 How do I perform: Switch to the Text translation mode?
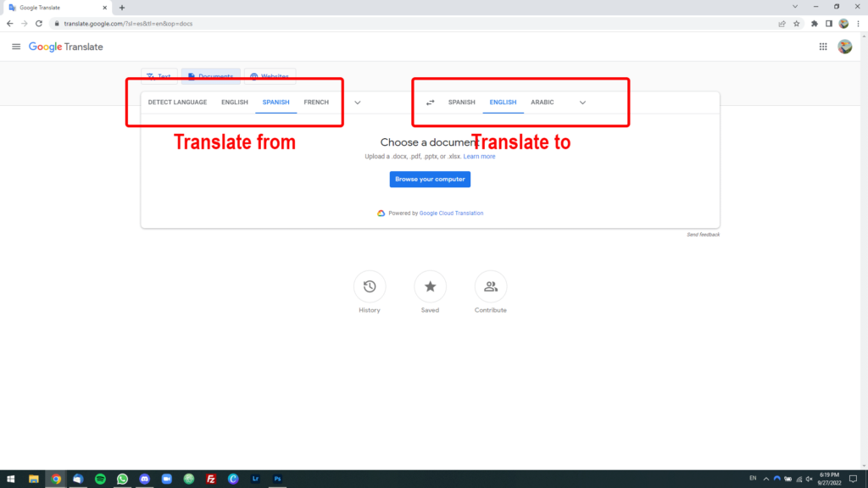159,76
